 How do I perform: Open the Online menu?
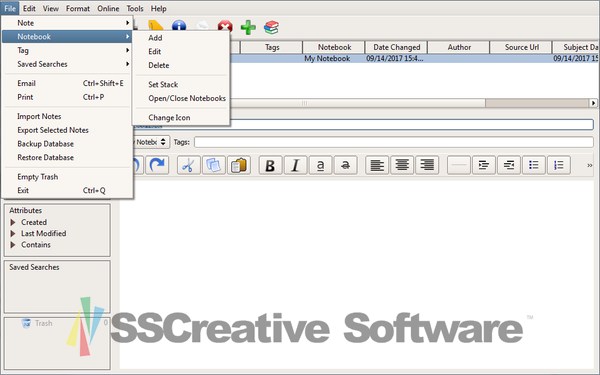click(108, 8)
